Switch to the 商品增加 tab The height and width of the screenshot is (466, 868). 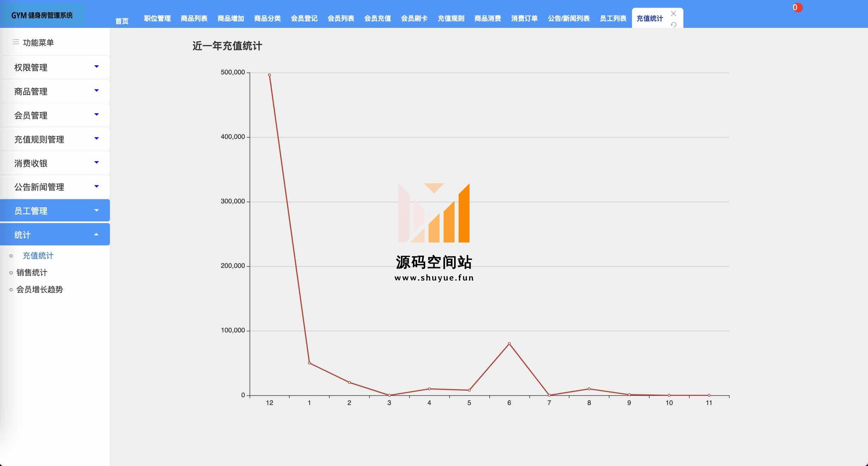231,18
